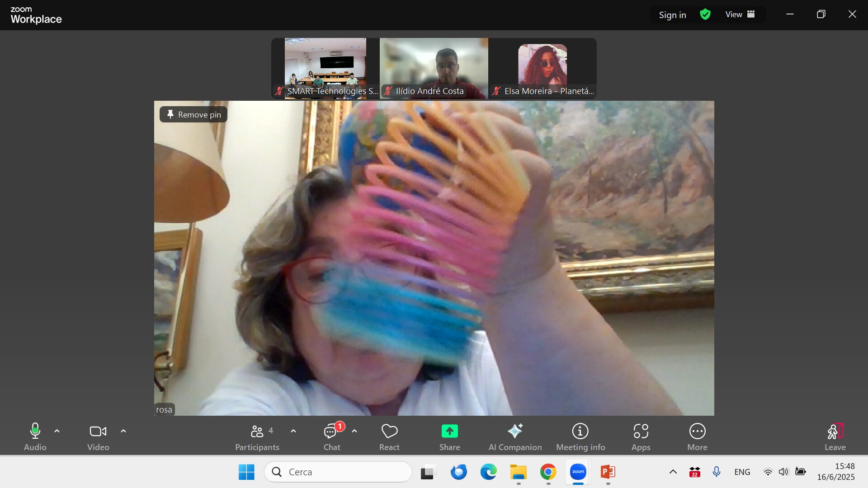Launch Microsoft Edge from taskbar

[x=488, y=472]
